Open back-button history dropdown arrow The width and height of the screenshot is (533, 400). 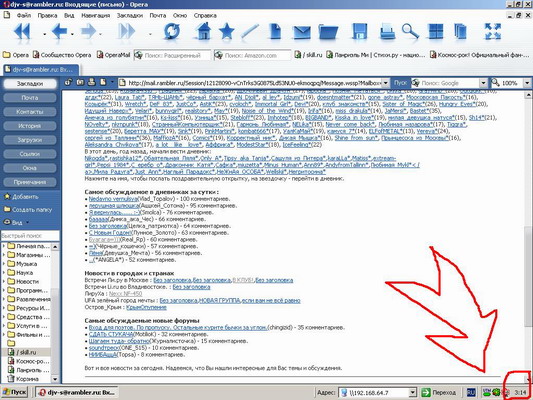point(72,34)
